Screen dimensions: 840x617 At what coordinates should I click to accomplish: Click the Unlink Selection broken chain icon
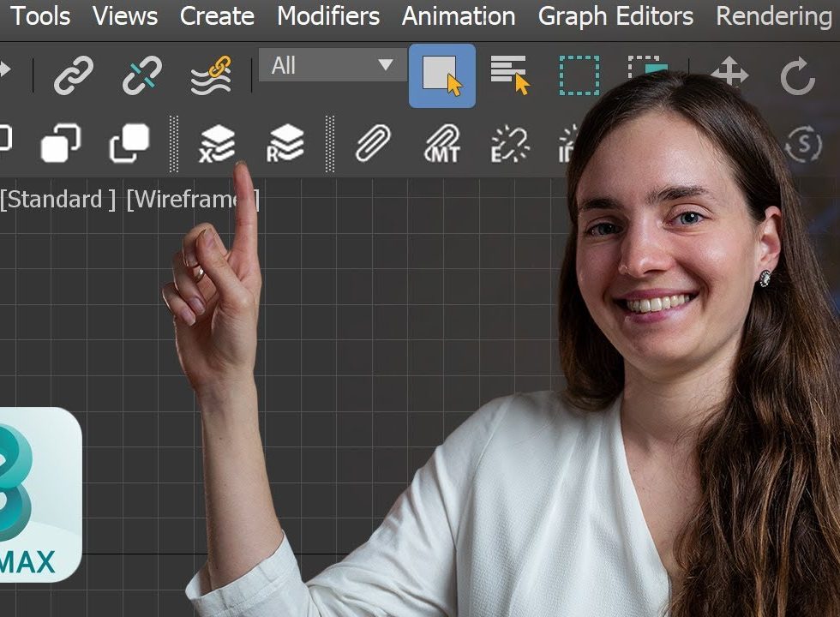point(142,75)
